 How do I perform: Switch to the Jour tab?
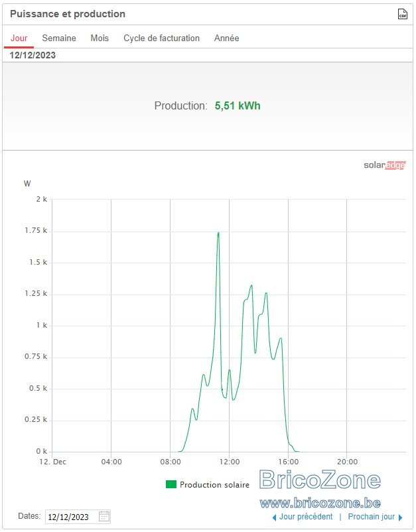tap(19, 38)
